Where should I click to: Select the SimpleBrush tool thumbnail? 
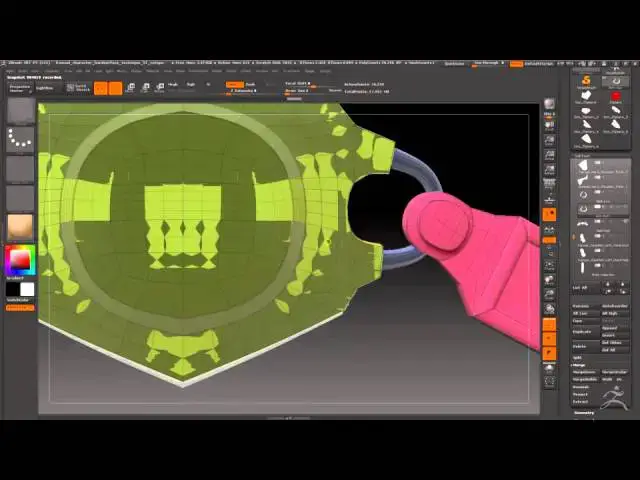586,81
